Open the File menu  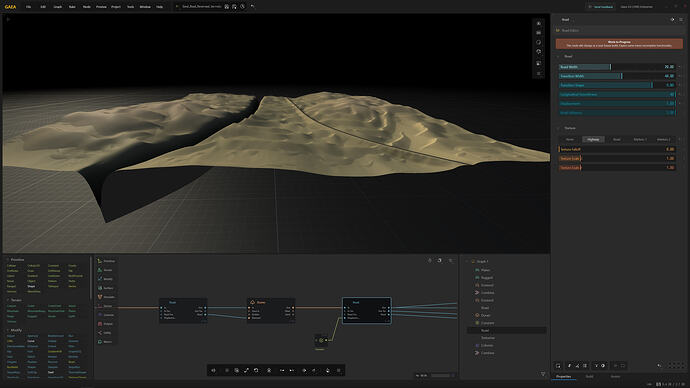pyautogui.click(x=28, y=7)
